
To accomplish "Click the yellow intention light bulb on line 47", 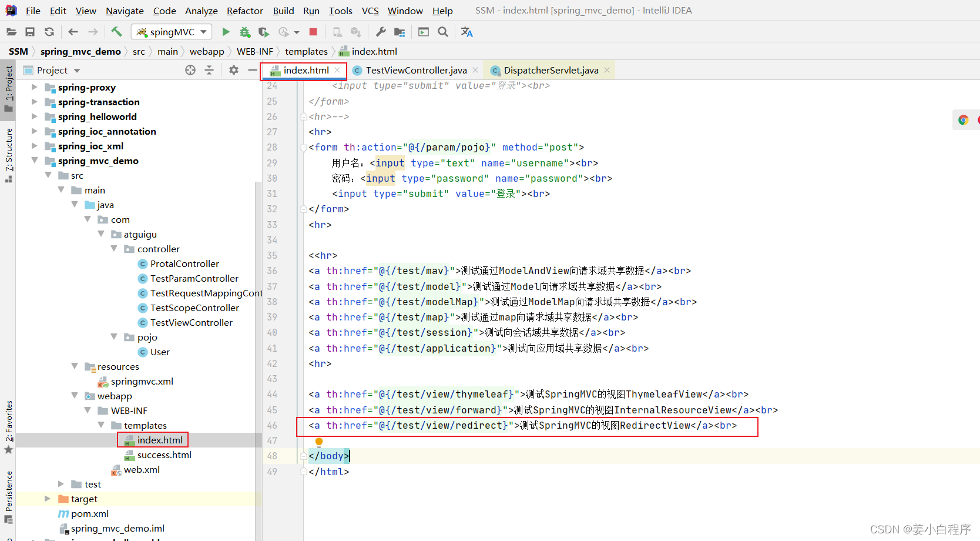I will click(x=319, y=442).
